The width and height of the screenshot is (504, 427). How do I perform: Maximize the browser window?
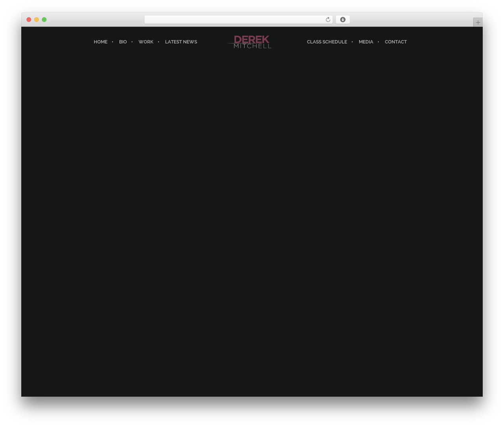point(44,20)
